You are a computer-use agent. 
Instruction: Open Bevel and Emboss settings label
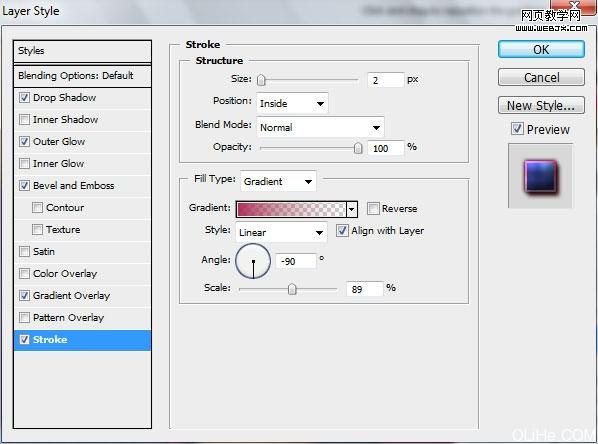(74, 186)
